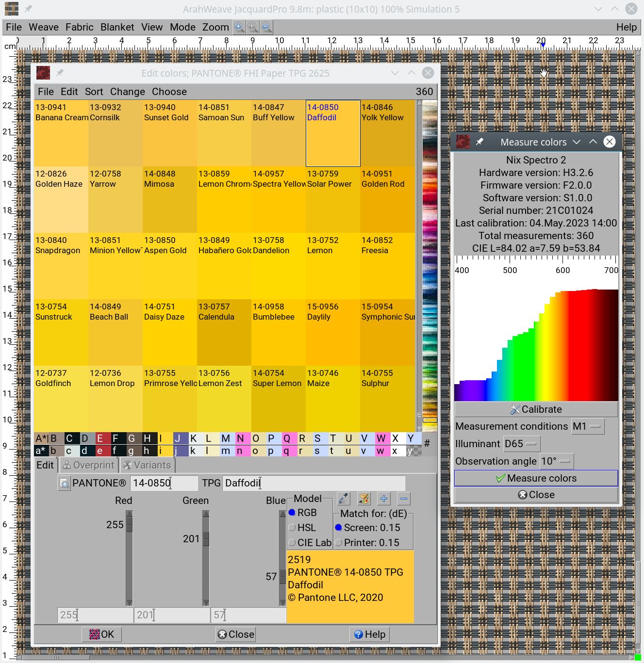This screenshot has width=644, height=663.
Task: Open the Change menu in Edit colors
Action: tap(127, 92)
